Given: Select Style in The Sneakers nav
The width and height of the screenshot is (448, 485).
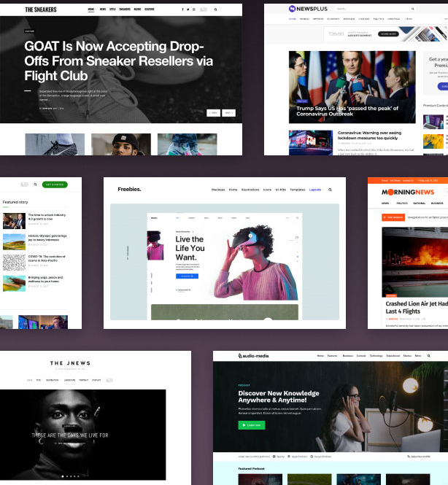Looking at the screenshot, I should (112, 9).
